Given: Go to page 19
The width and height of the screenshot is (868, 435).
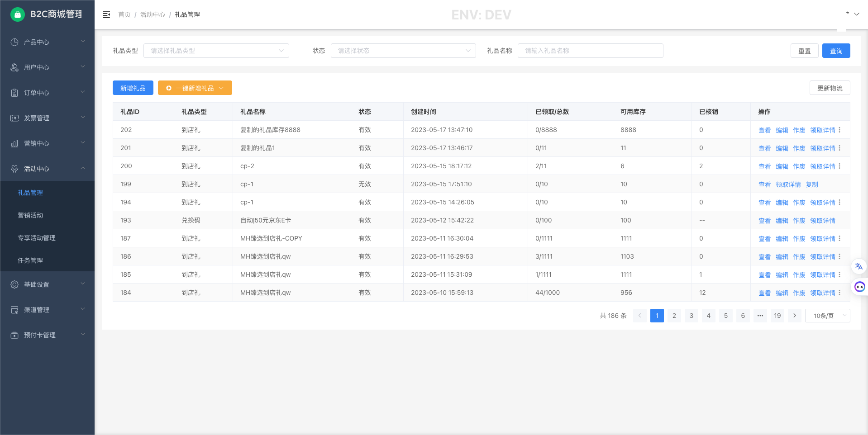Looking at the screenshot, I should [777, 316].
